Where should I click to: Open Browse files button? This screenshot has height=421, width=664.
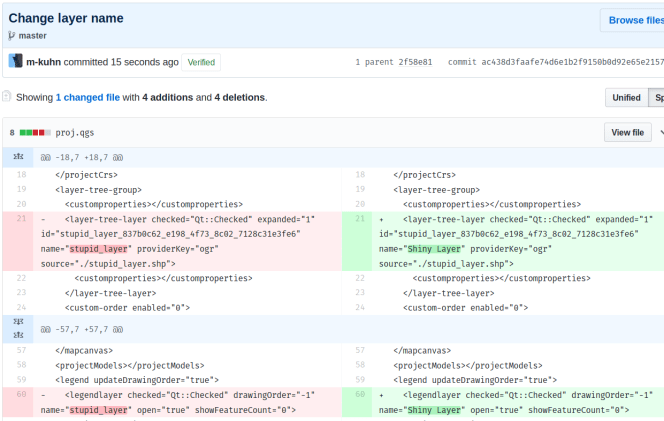[634, 20]
